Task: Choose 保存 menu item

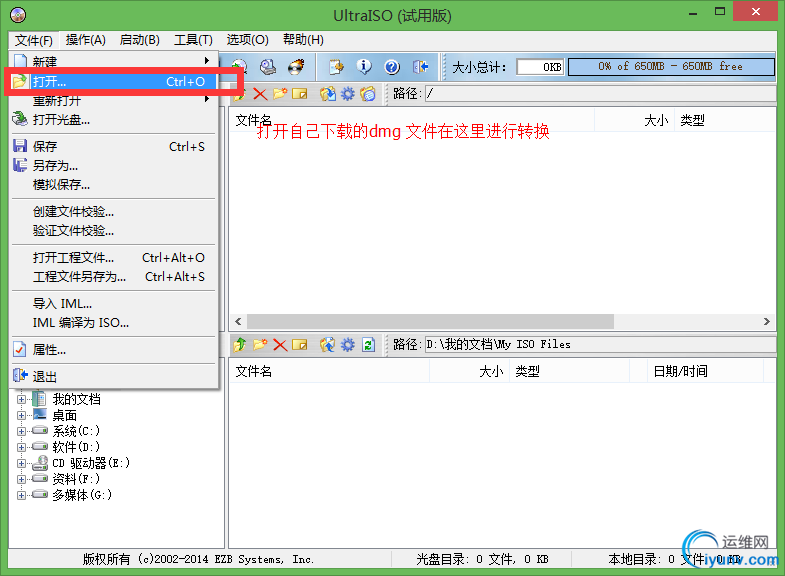Action: pos(114,147)
